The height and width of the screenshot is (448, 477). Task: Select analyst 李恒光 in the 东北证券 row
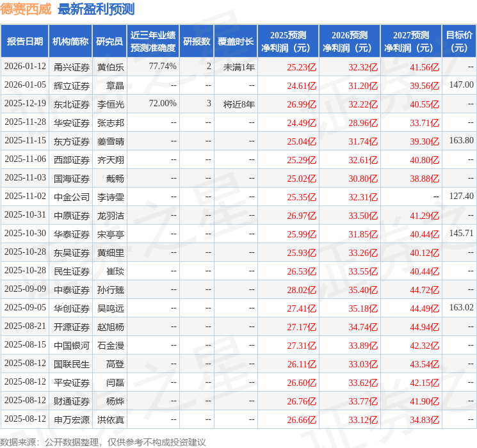point(111,104)
